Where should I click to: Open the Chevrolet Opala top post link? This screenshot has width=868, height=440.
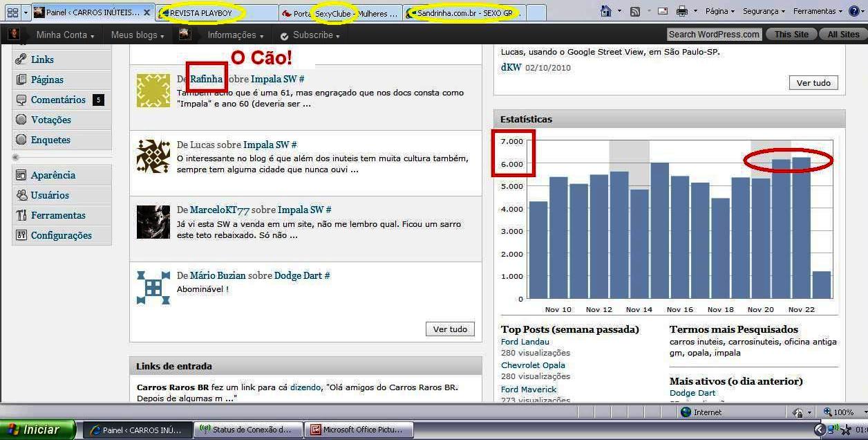[x=533, y=365]
